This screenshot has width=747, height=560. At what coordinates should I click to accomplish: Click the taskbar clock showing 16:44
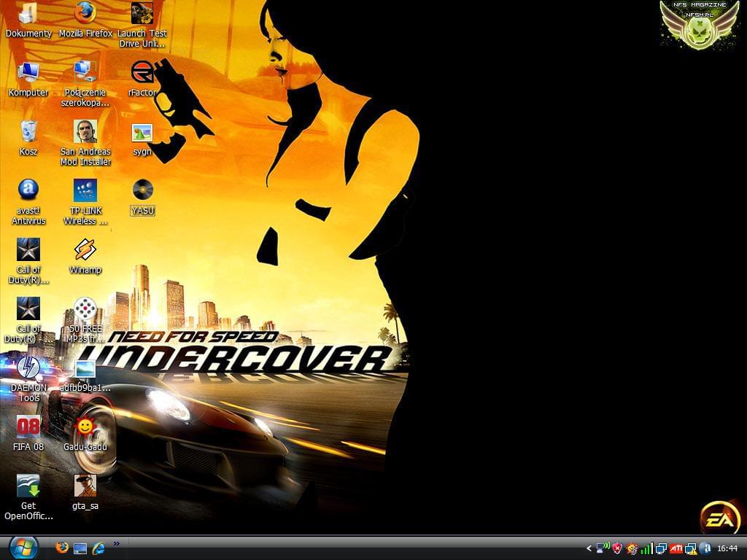click(727, 548)
